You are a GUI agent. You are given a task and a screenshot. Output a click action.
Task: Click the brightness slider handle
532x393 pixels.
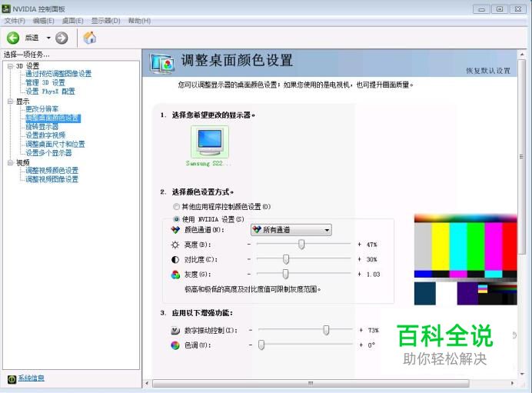[x=301, y=244]
